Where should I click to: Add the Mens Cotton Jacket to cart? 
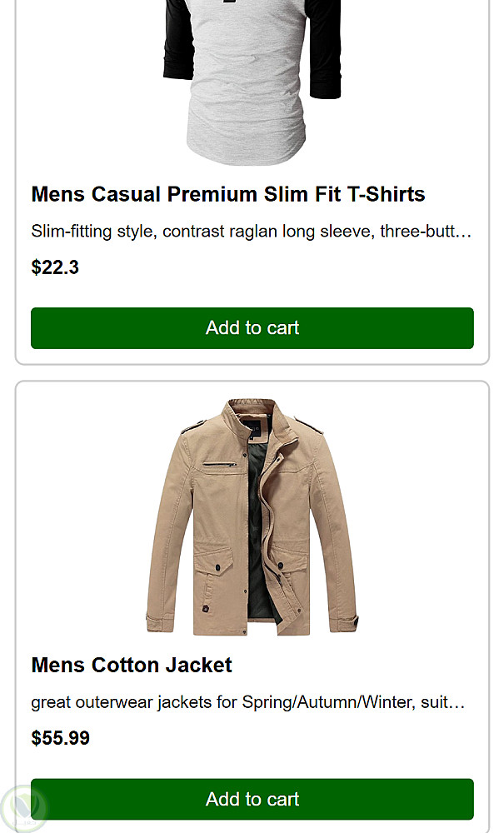pyautogui.click(x=252, y=799)
